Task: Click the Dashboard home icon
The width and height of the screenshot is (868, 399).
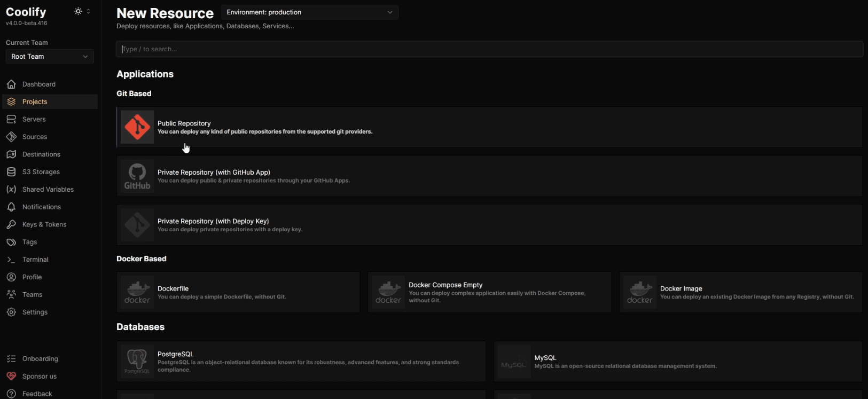Action: pyautogui.click(x=11, y=84)
